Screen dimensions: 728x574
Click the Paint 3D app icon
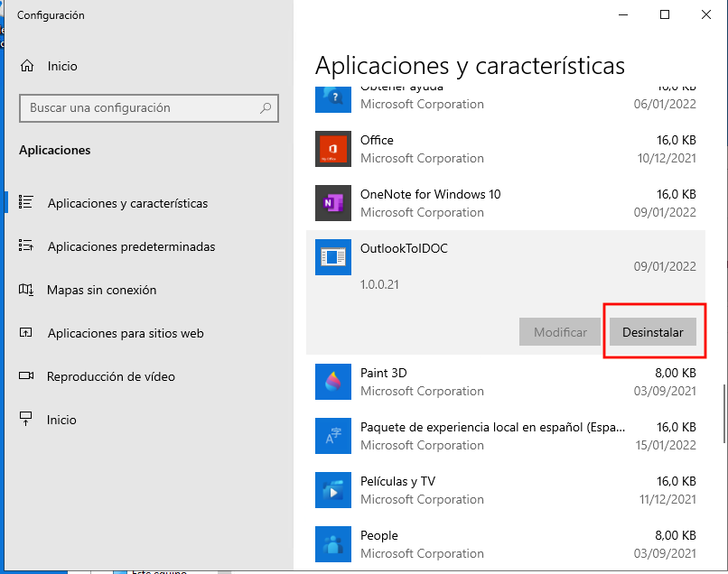(331, 382)
